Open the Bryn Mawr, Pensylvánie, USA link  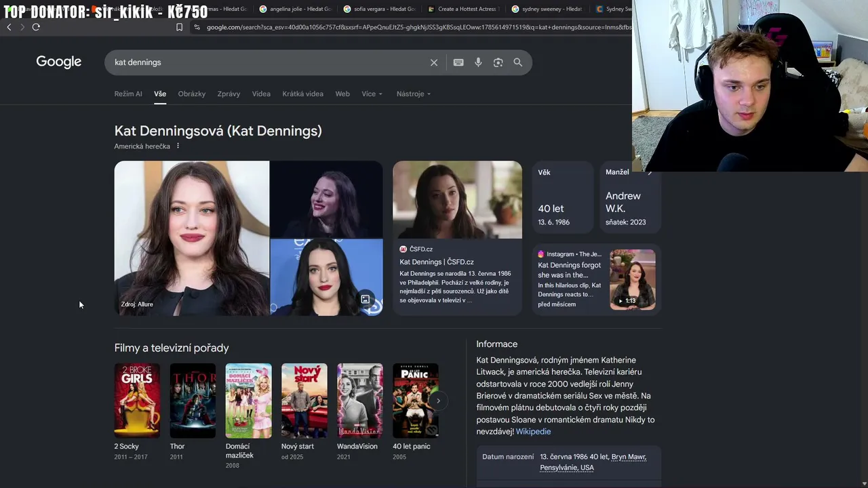pos(593,462)
